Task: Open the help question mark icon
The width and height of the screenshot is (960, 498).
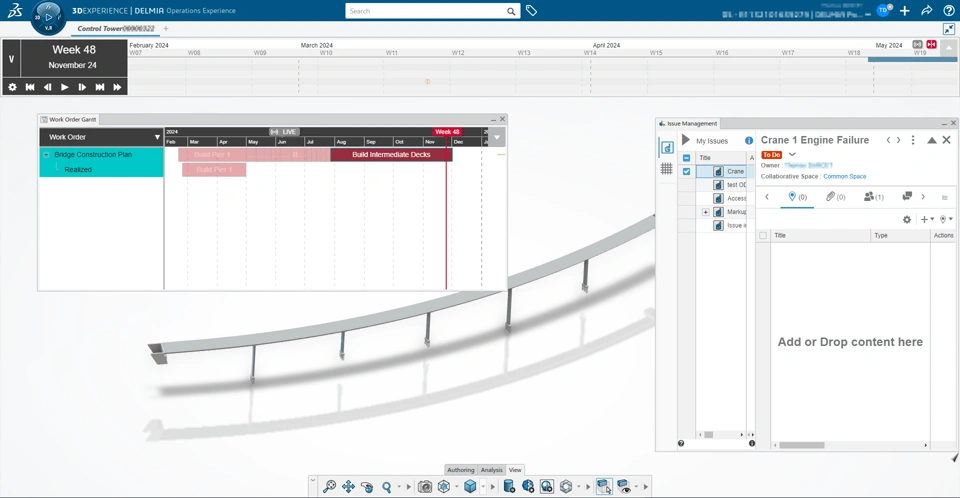Action: [948, 10]
